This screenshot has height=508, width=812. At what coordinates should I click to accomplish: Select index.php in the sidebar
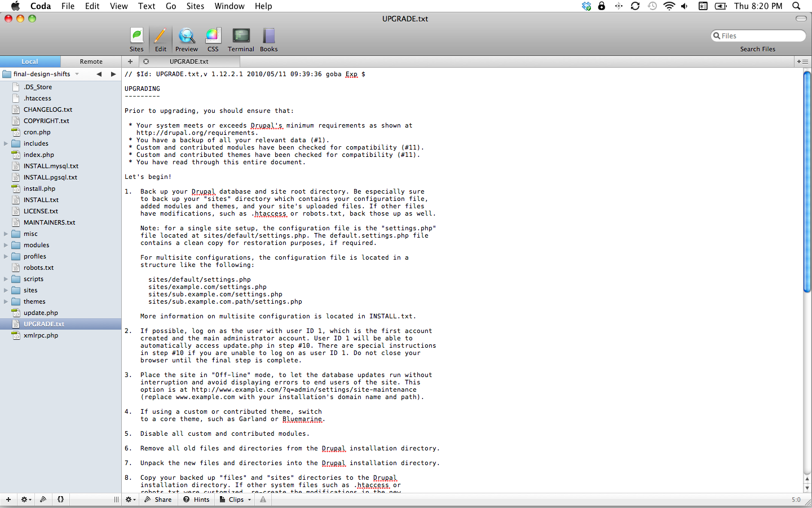click(x=60, y=155)
